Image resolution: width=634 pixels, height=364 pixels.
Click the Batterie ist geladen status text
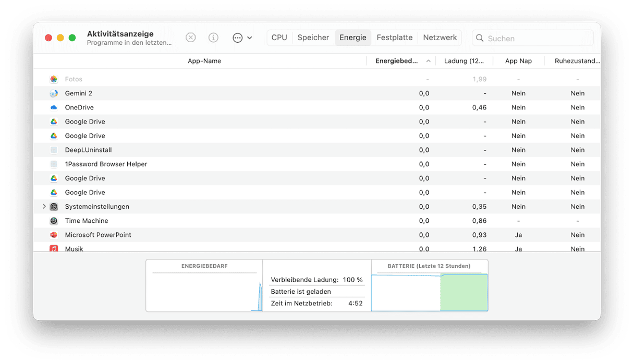point(301,292)
